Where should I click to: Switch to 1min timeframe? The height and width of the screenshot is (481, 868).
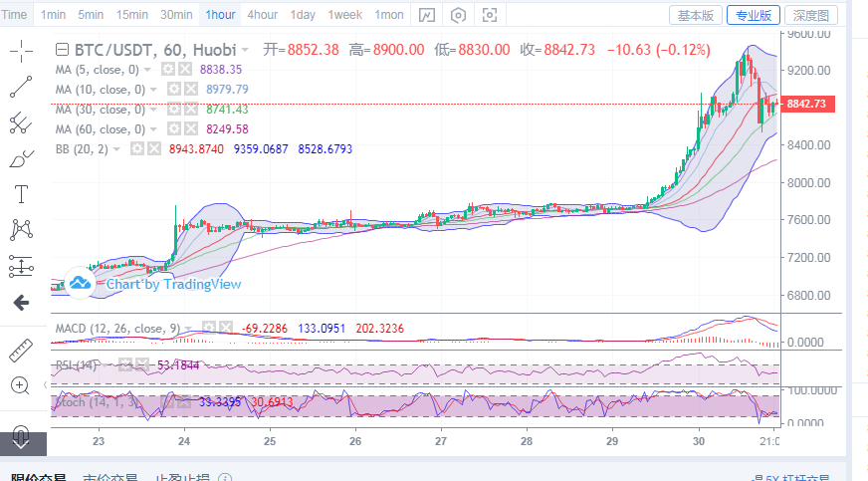click(53, 15)
